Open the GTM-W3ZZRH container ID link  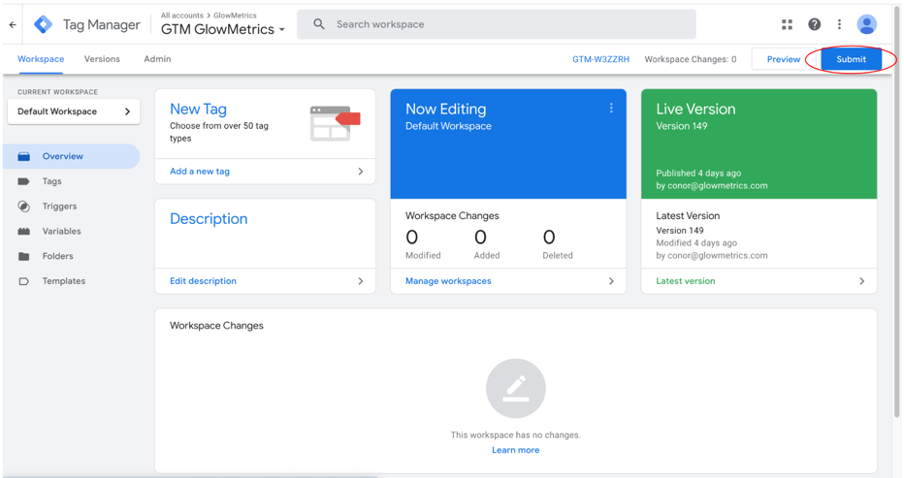[601, 59]
